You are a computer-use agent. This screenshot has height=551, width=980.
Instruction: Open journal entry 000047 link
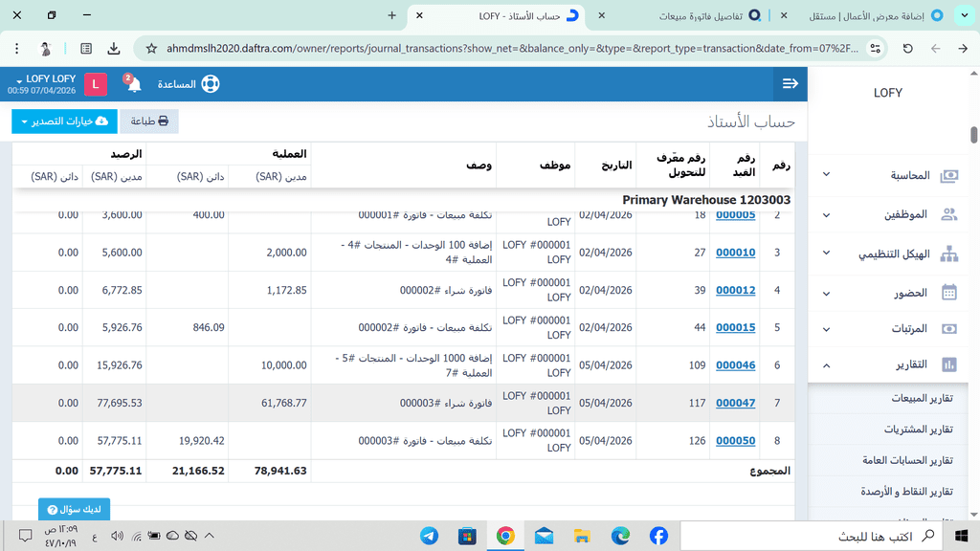point(735,403)
